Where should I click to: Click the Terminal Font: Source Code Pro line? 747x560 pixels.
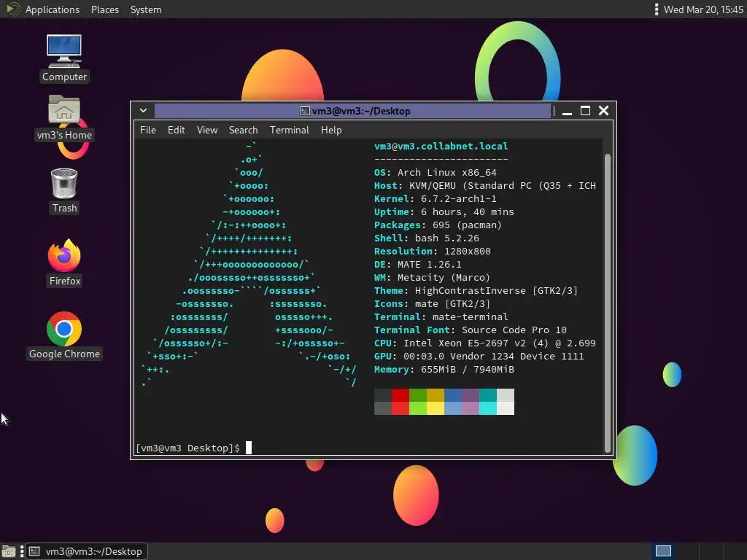(471, 330)
